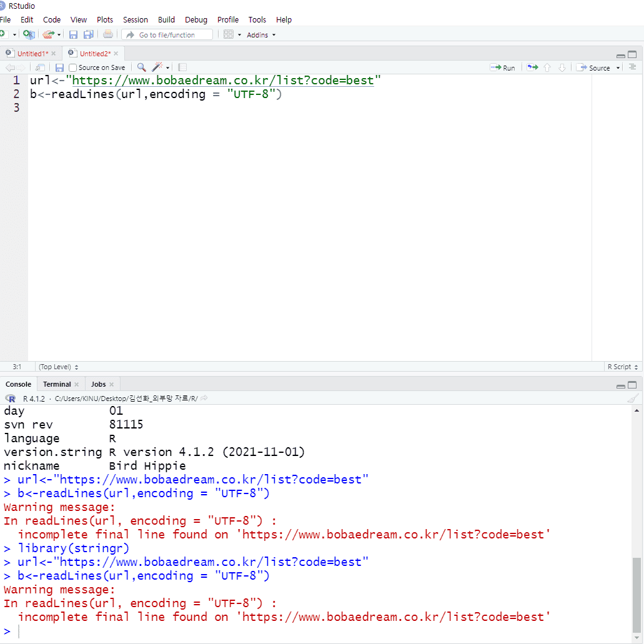Viewport: 644px width, 644px height.
Task: Click the Save current document icon in the main toolbar
Action: (x=73, y=35)
